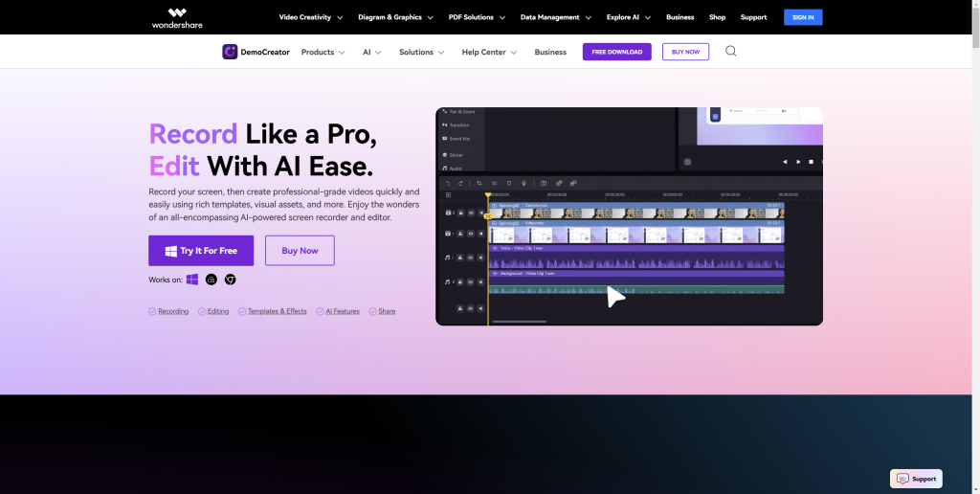Viewport: 980px width, 494px height.
Task: Toggle visibility eye on audio track 2
Action: tap(471, 282)
